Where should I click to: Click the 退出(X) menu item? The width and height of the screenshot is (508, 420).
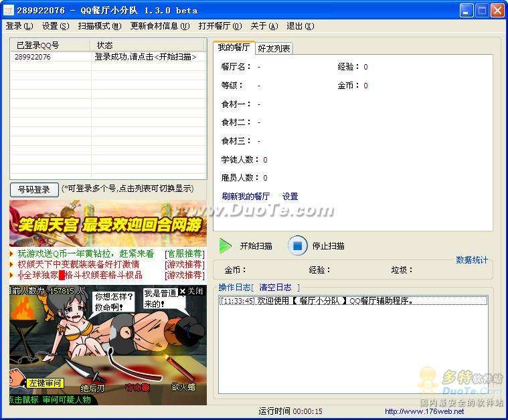tap(300, 26)
